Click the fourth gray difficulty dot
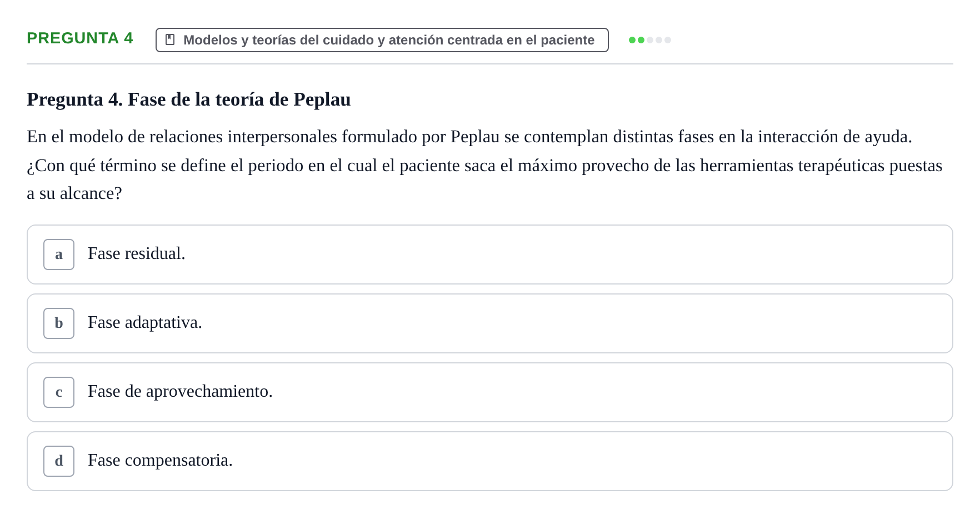The image size is (980, 519). pyautogui.click(x=659, y=40)
